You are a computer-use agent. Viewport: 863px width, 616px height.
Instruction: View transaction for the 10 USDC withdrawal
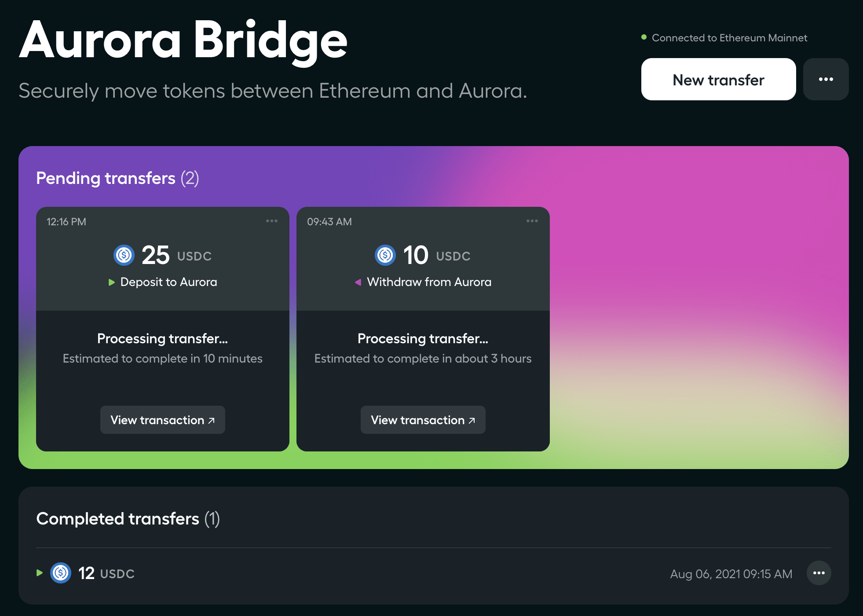coord(423,420)
